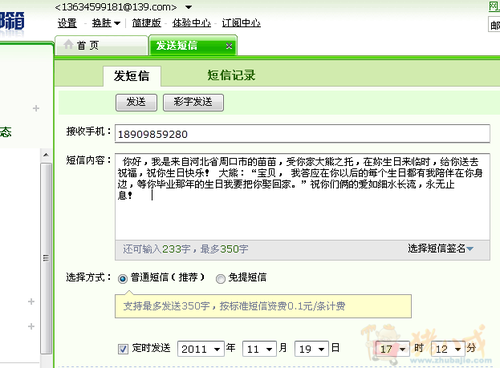The height and width of the screenshot is (368, 500).
Task: Select 免提短信 radio option
Action: point(220,278)
